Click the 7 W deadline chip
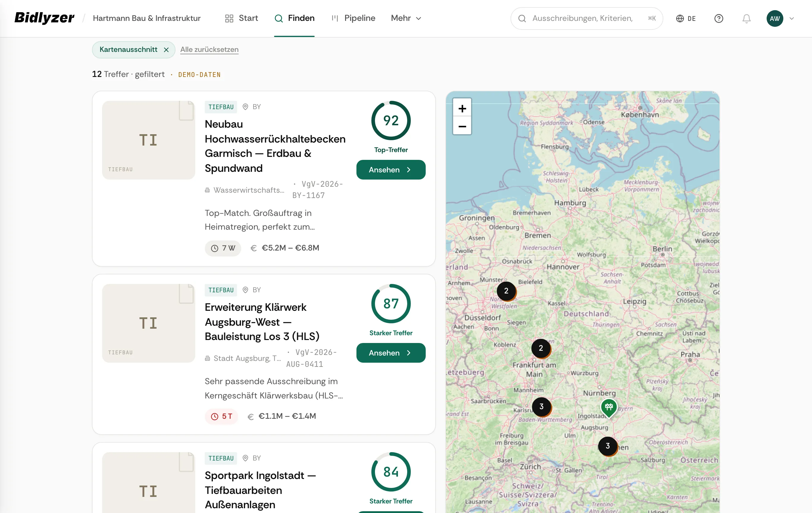 click(223, 248)
